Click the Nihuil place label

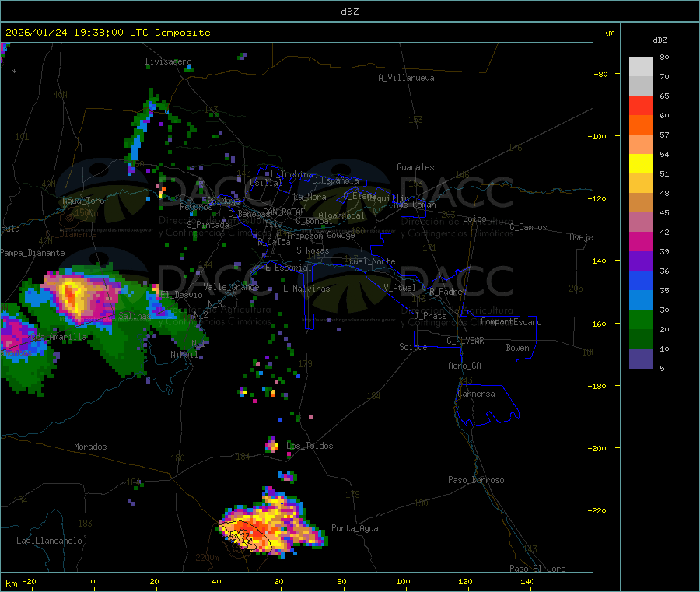coord(184,355)
